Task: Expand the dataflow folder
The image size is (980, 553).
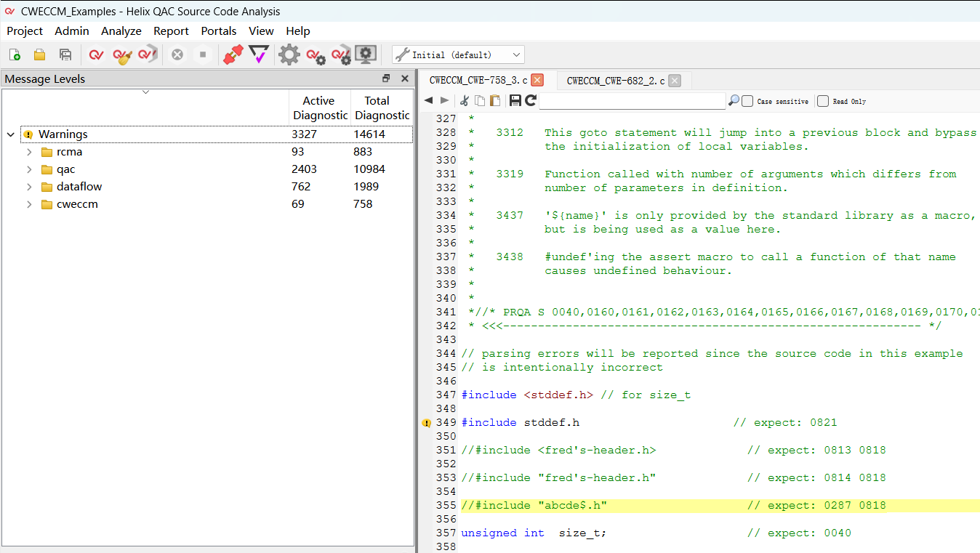Action: (29, 187)
